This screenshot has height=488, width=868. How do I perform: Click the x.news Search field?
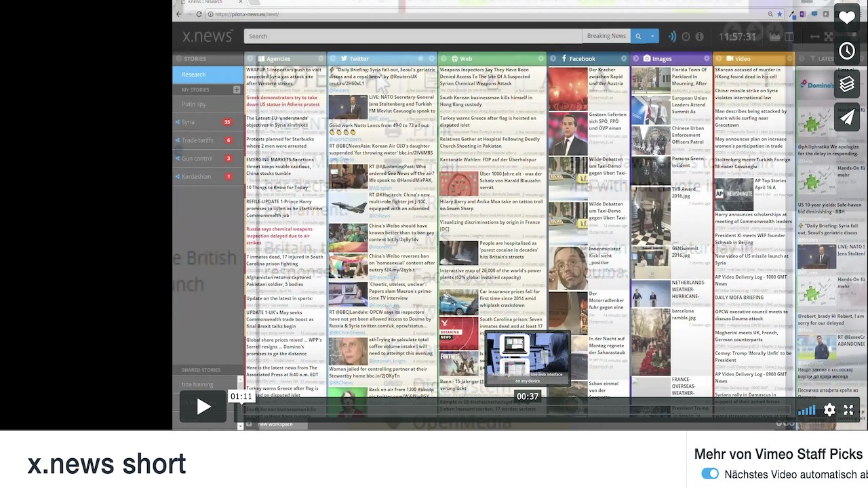[412, 36]
